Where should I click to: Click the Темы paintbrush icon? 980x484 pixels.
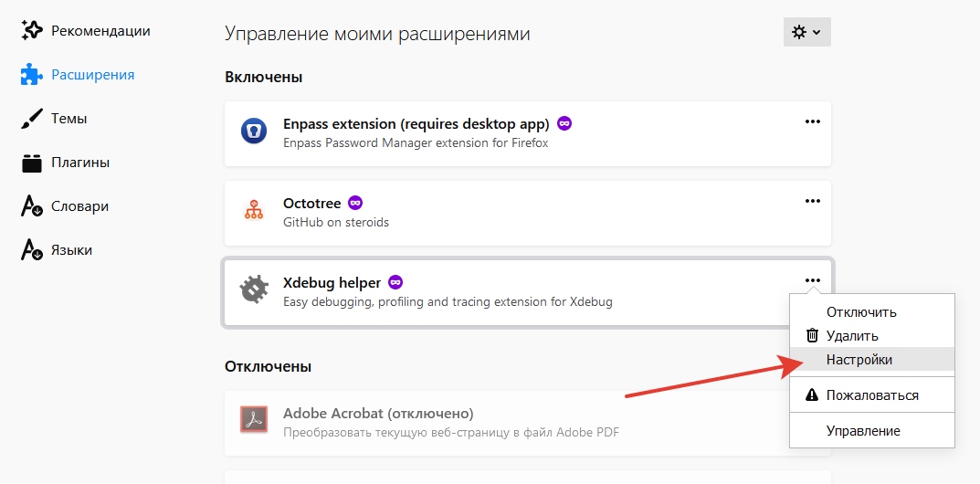31,119
